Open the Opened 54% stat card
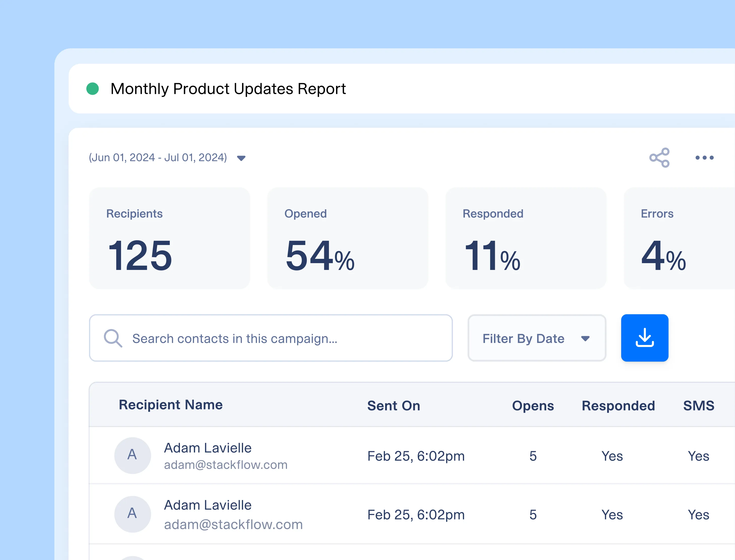735x560 pixels. [348, 238]
